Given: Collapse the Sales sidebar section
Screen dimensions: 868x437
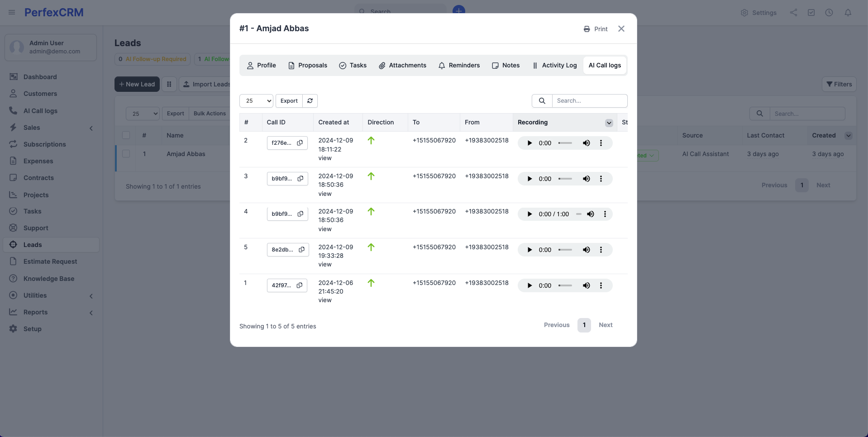Looking at the screenshot, I should click(91, 128).
